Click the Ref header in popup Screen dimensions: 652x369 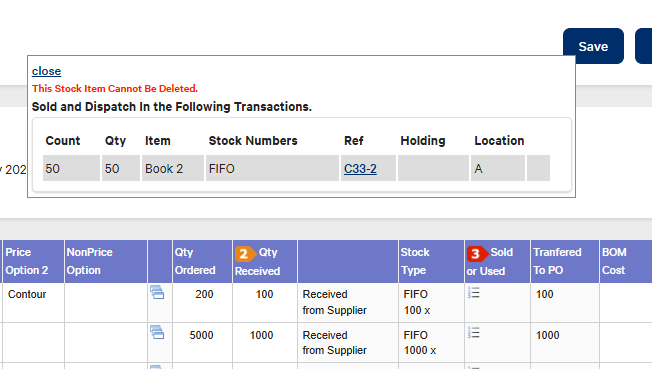point(354,141)
